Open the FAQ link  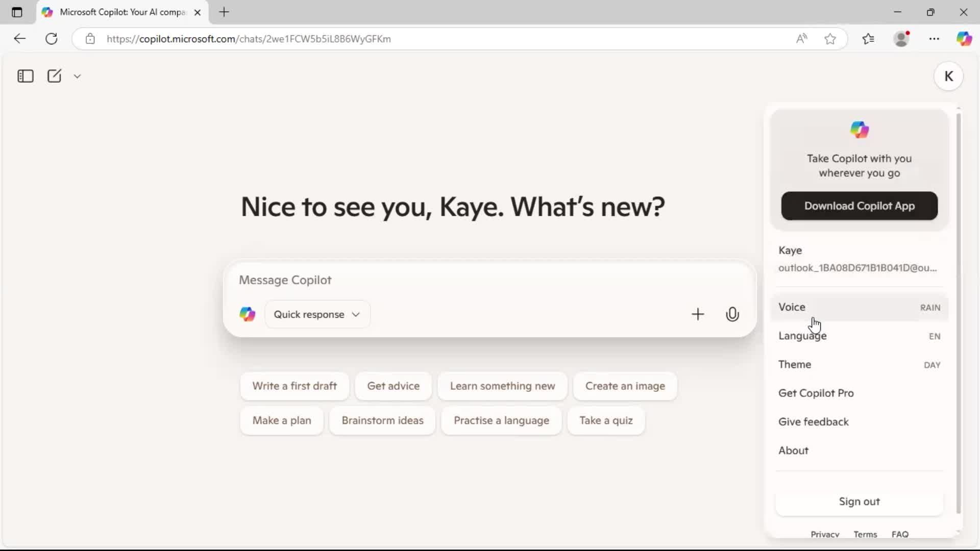pyautogui.click(x=900, y=534)
